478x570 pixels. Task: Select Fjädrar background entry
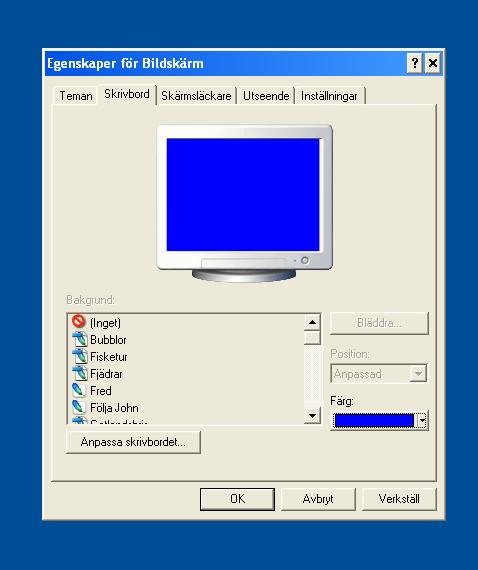tap(106, 374)
